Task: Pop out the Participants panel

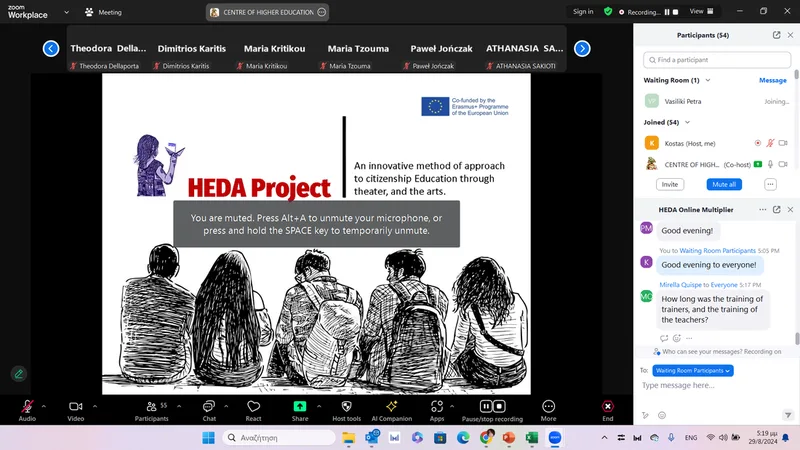Action: click(x=777, y=35)
